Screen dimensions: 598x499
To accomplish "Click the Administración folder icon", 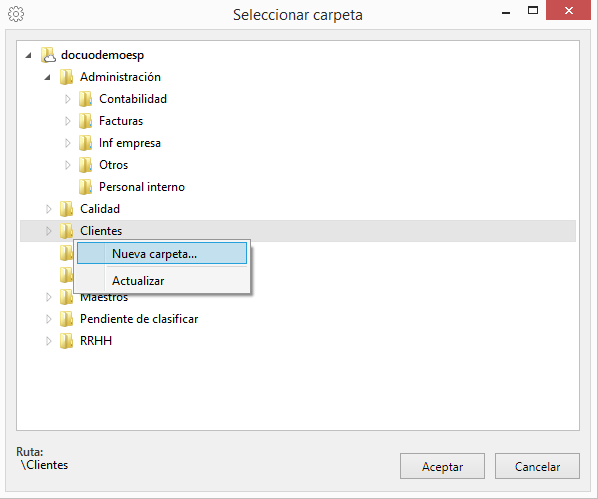I will (66, 77).
